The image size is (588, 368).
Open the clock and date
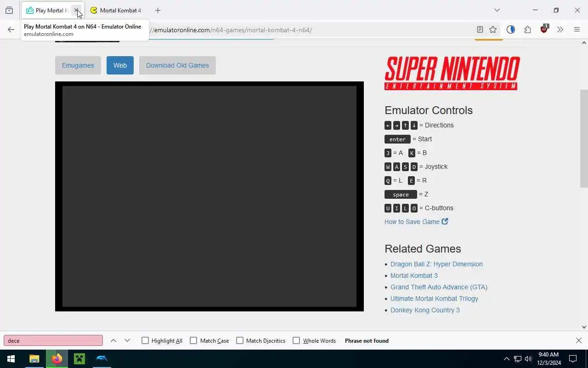coord(548,359)
